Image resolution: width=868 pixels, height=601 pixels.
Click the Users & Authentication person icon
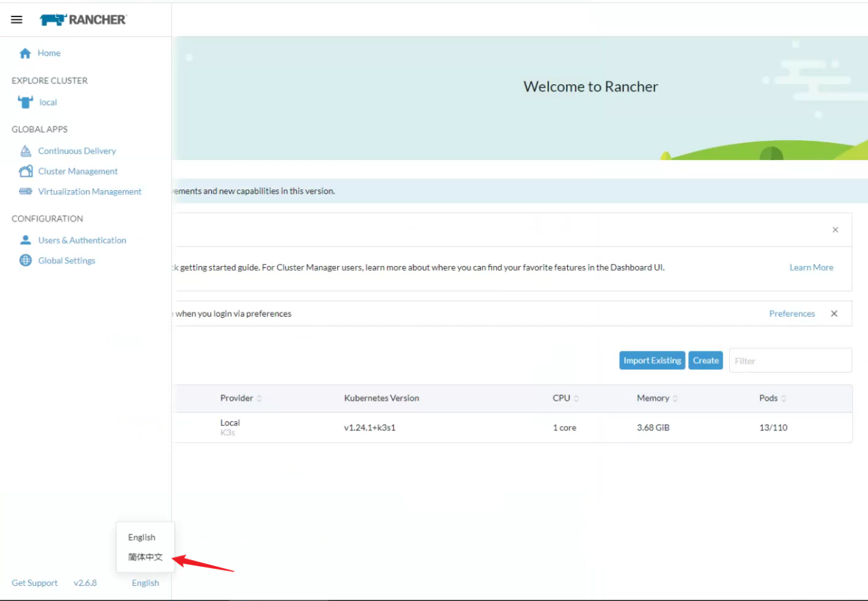[26, 241]
